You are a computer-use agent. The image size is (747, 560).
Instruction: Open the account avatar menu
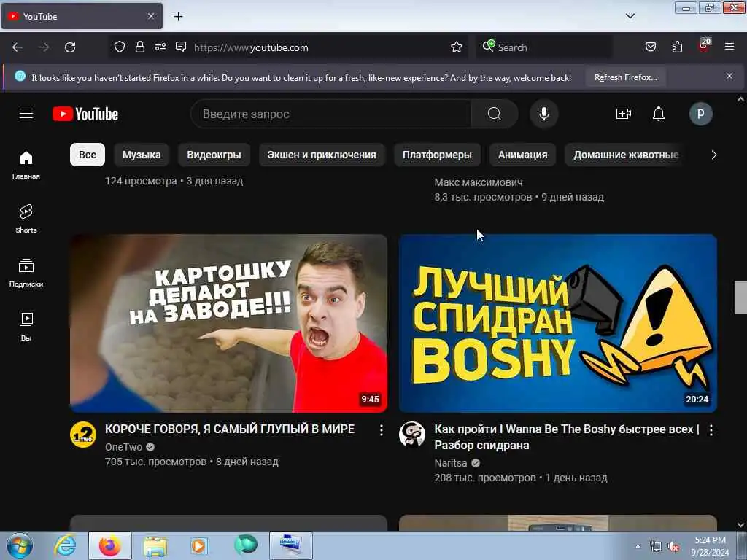tap(700, 114)
